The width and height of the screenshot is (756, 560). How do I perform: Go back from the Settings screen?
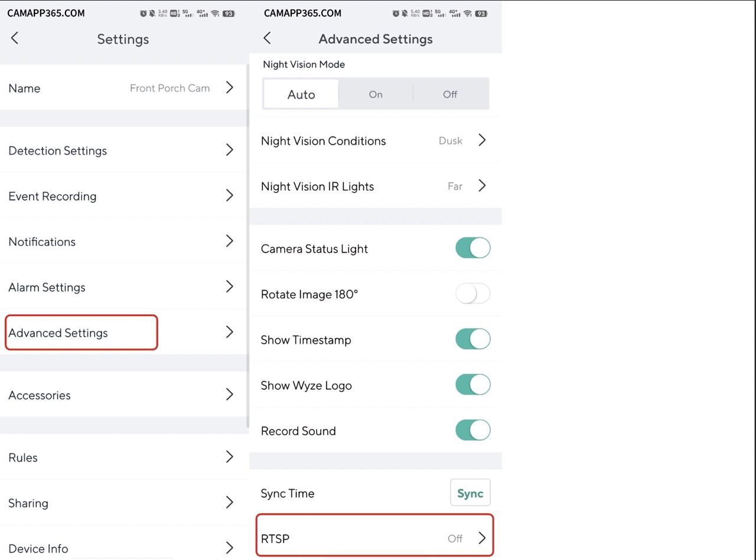(x=15, y=38)
